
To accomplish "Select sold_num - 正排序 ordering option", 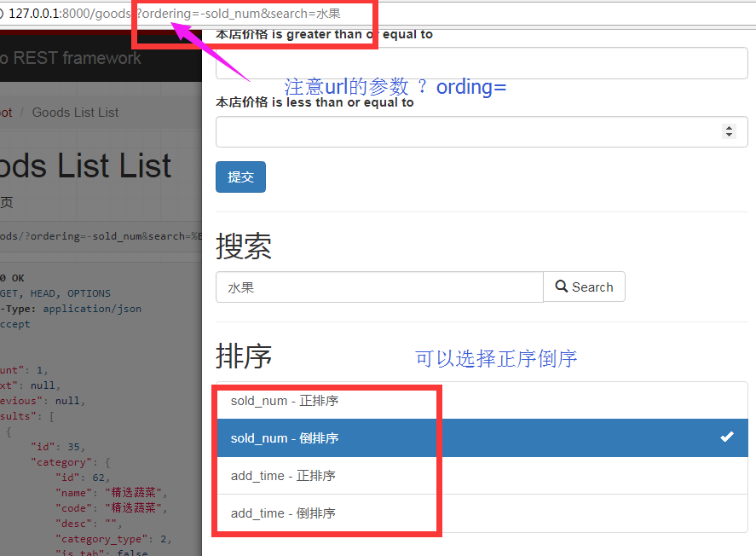I will (285, 401).
